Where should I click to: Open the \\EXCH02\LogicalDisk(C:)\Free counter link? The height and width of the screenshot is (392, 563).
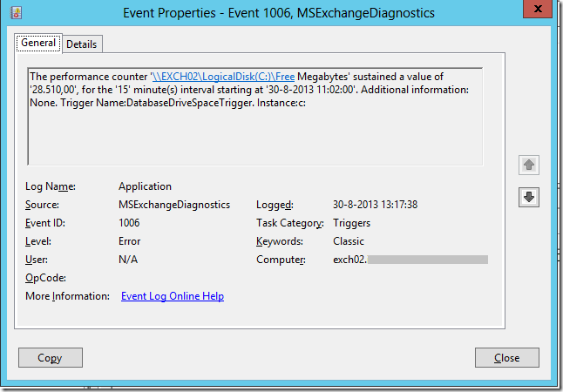tap(223, 77)
